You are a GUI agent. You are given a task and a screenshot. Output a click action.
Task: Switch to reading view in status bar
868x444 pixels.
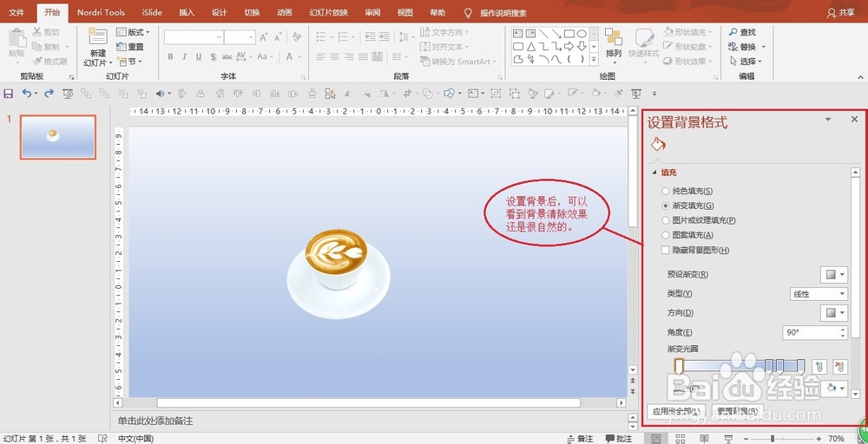(704, 439)
